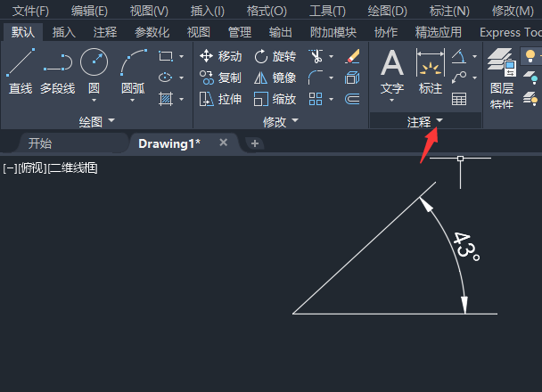Select the Rectangle draw tool icon

click(166, 56)
